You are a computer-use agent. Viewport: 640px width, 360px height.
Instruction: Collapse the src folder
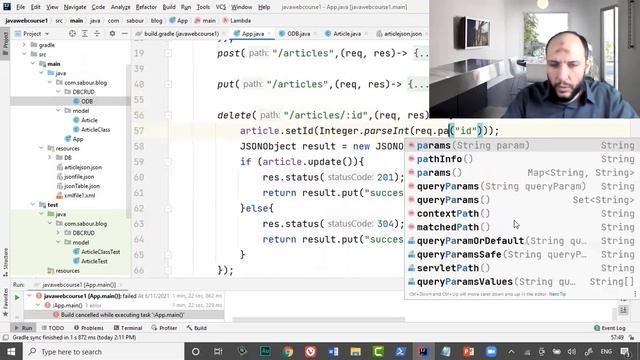pyautogui.click(x=24, y=54)
